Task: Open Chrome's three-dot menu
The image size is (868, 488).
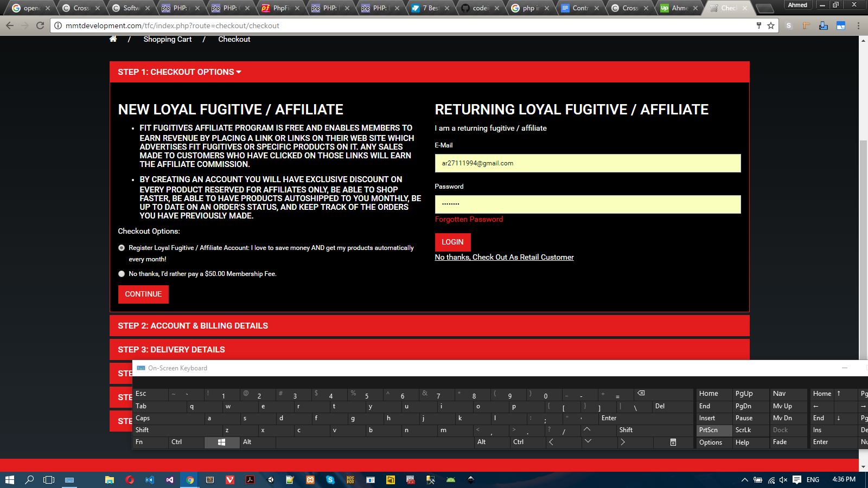Action: coord(858,25)
